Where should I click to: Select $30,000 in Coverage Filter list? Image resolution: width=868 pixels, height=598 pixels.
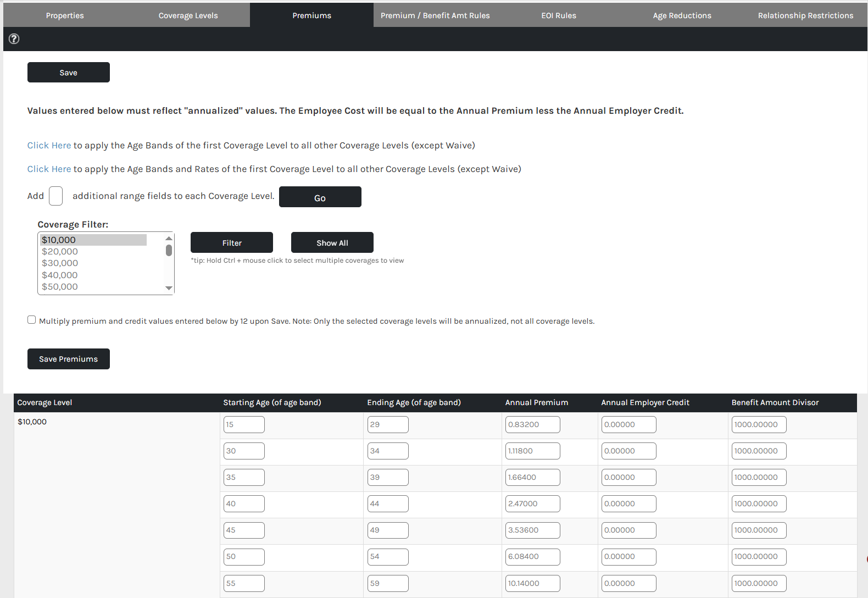93,263
